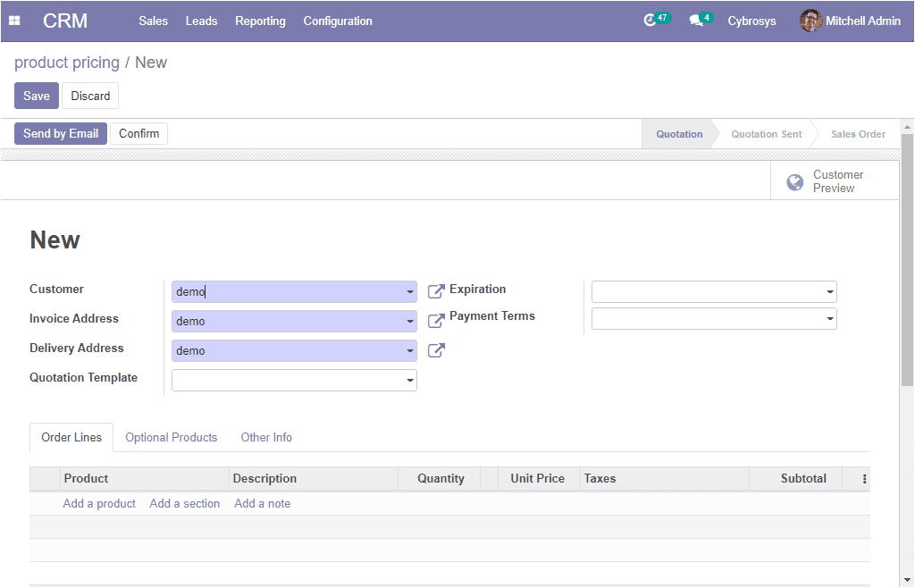The width and height of the screenshot is (915, 588).
Task: Open external link beside Delivery Address field
Action: pyautogui.click(x=436, y=350)
